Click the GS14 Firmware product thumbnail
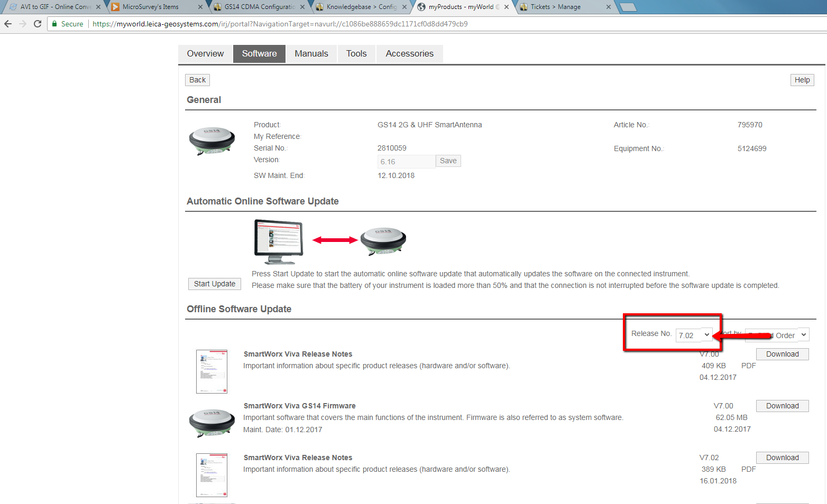 click(x=212, y=423)
